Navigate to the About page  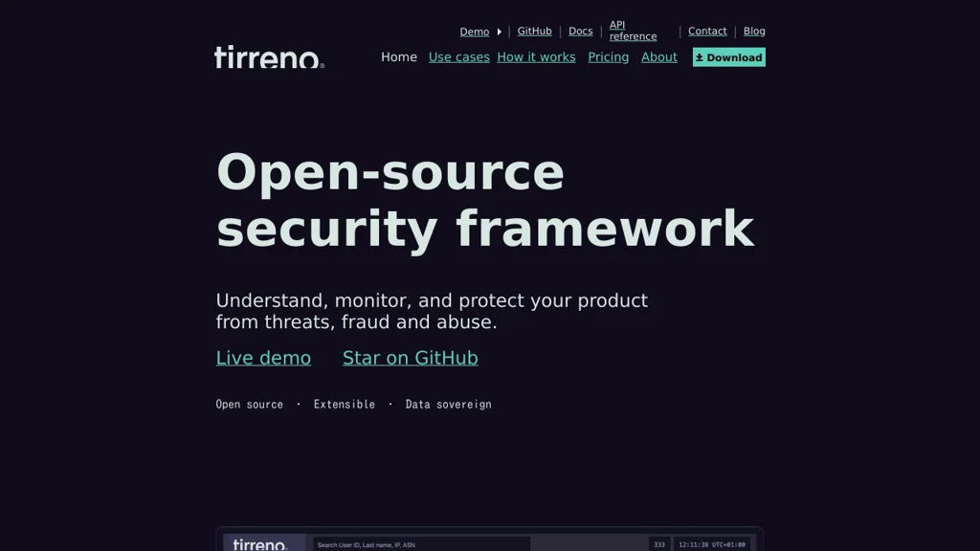658,56
